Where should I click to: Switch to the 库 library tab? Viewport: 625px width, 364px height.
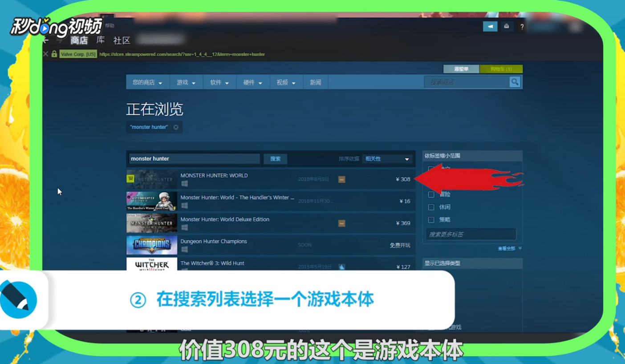pos(101,40)
